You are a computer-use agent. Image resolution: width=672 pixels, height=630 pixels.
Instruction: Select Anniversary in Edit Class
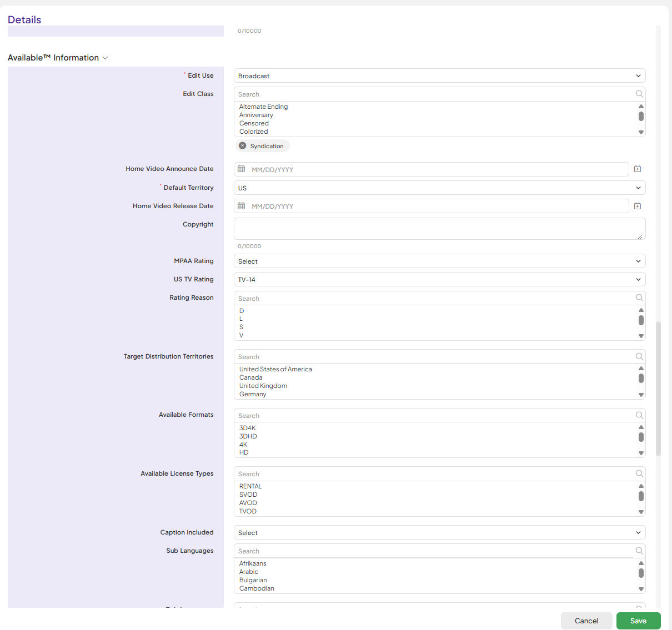[256, 115]
